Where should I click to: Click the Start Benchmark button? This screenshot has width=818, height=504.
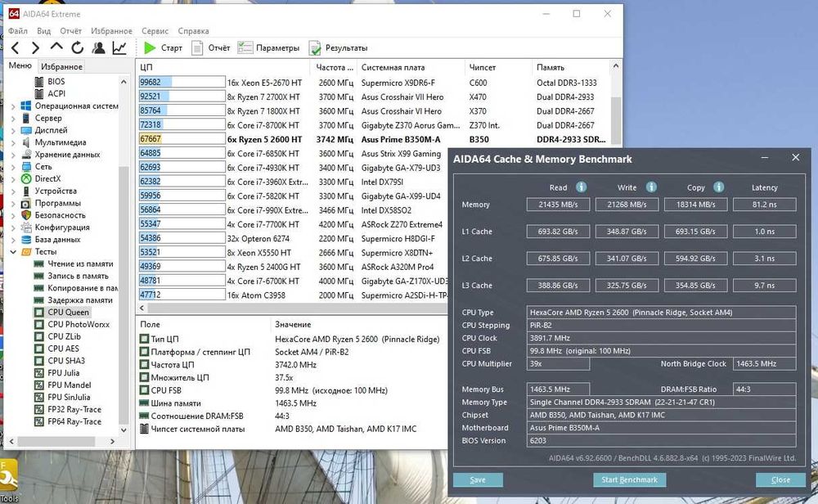click(x=629, y=480)
